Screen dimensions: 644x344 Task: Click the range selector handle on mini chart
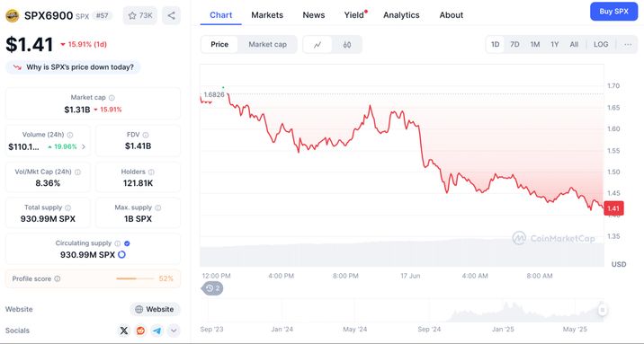pos(603,310)
